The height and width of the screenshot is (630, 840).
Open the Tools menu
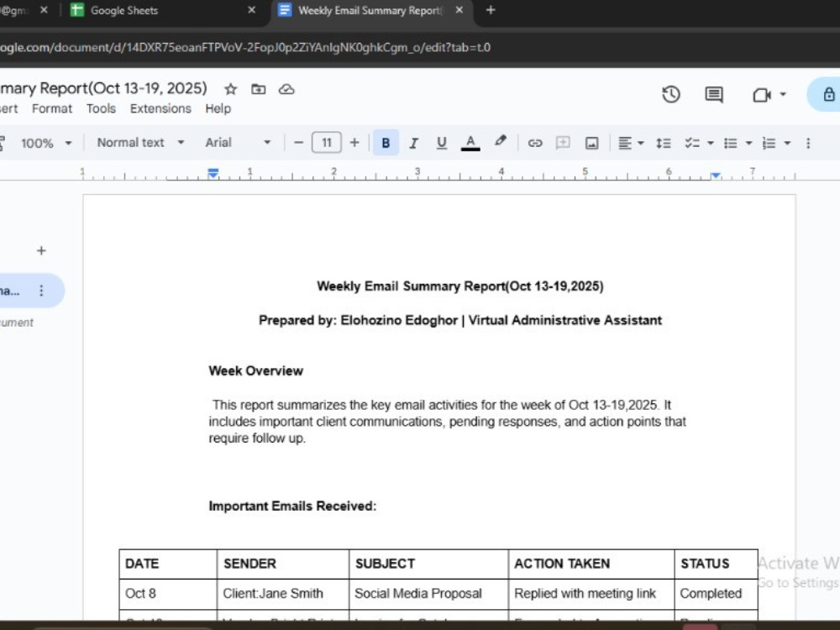tap(101, 108)
